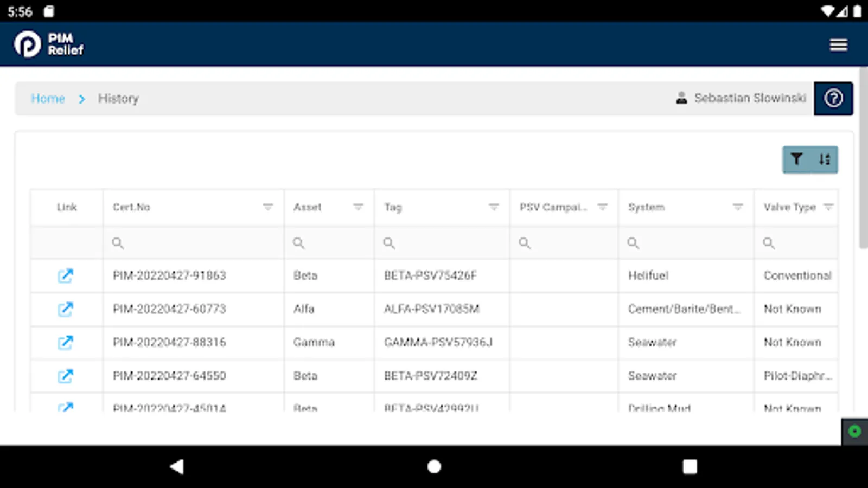Select the History breadcrumb item

tap(118, 98)
